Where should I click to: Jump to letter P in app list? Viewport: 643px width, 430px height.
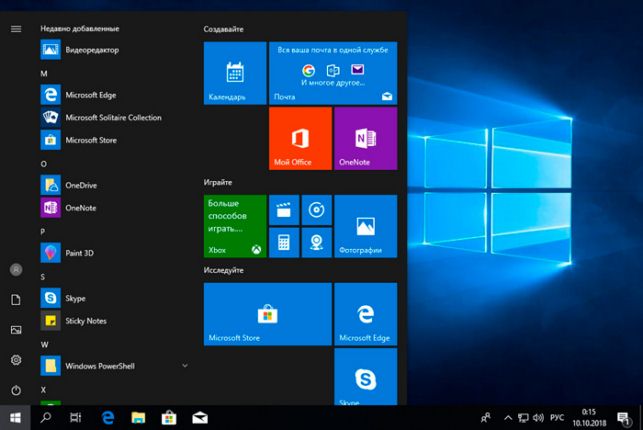[x=43, y=232]
